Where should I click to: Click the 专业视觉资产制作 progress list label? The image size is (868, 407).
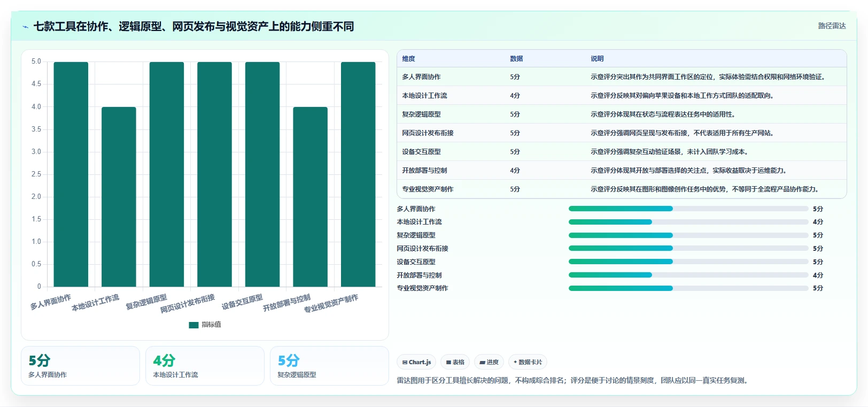point(422,288)
